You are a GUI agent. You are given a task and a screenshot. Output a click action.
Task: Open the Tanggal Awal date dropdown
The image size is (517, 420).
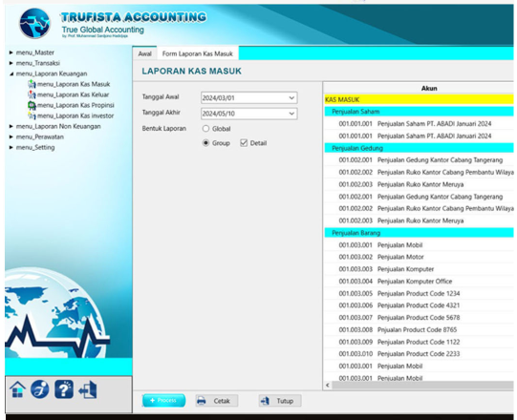pyautogui.click(x=291, y=97)
